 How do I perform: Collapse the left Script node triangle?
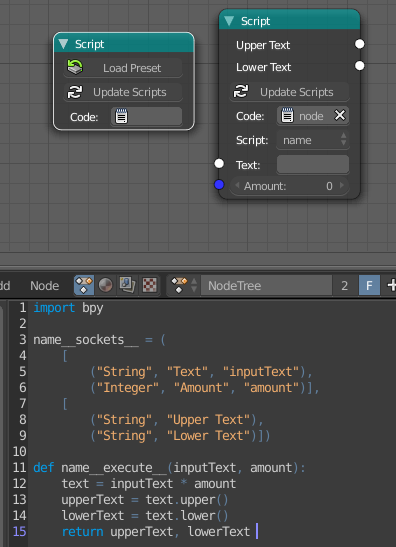63,44
